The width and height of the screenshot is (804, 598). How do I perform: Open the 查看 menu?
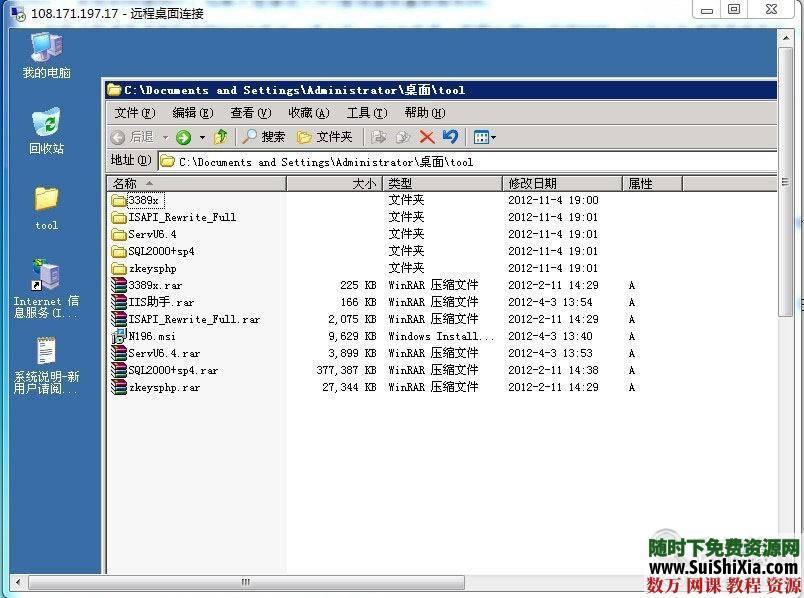pos(247,112)
